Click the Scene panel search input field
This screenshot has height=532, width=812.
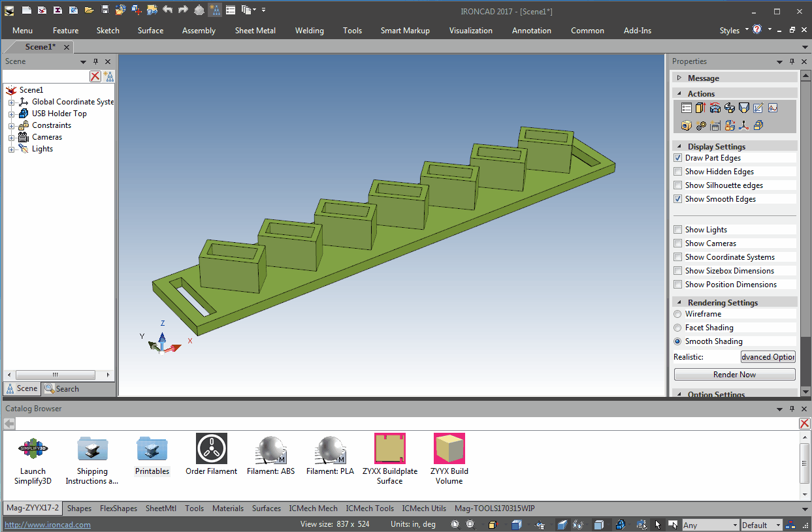pos(46,76)
